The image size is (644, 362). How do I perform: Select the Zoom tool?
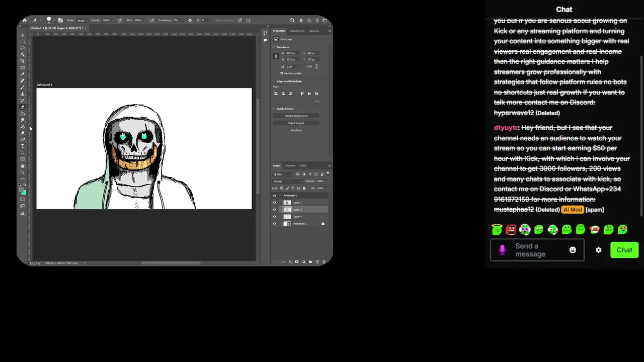point(22,172)
